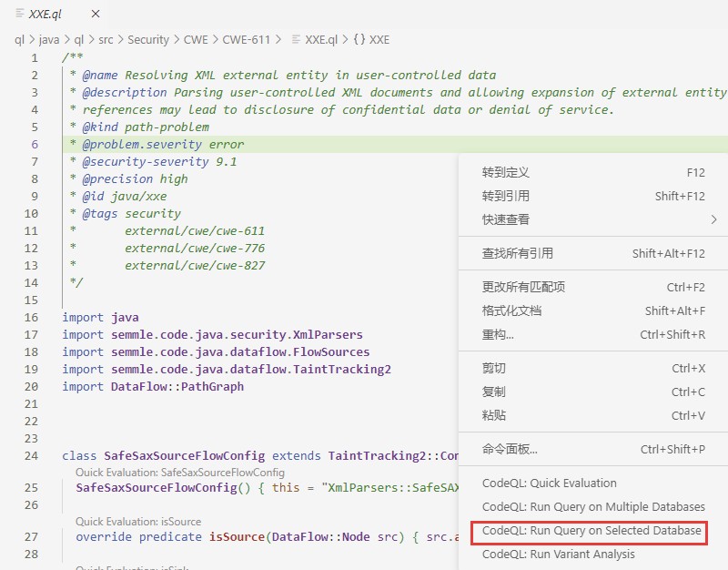Click '@id java/xxe' comment text
This screenshot has height=570, width=728.
[x=125, y=197]
